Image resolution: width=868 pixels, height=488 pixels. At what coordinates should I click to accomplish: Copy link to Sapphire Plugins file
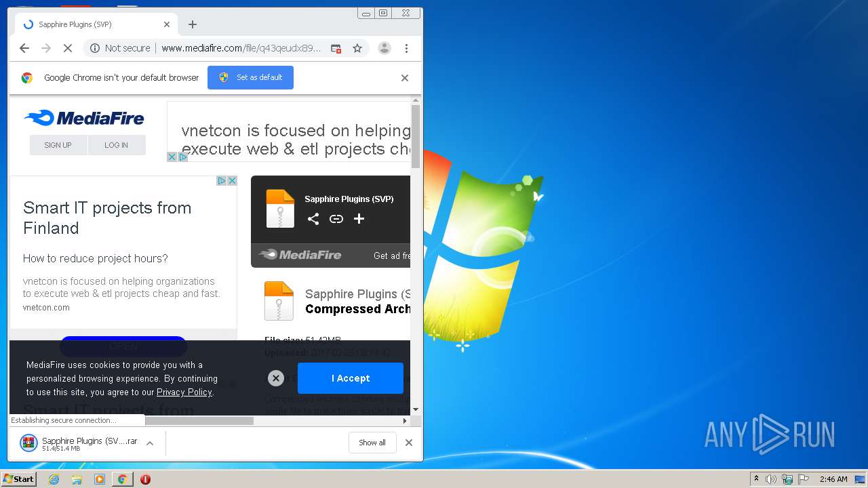click(x=336, y=219)
